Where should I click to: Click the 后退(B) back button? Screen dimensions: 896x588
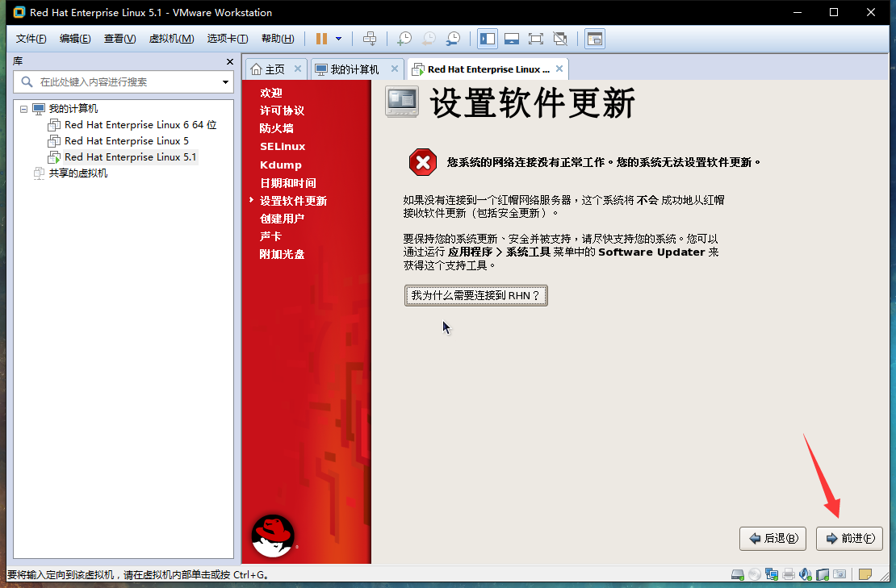tap(772, 538)
